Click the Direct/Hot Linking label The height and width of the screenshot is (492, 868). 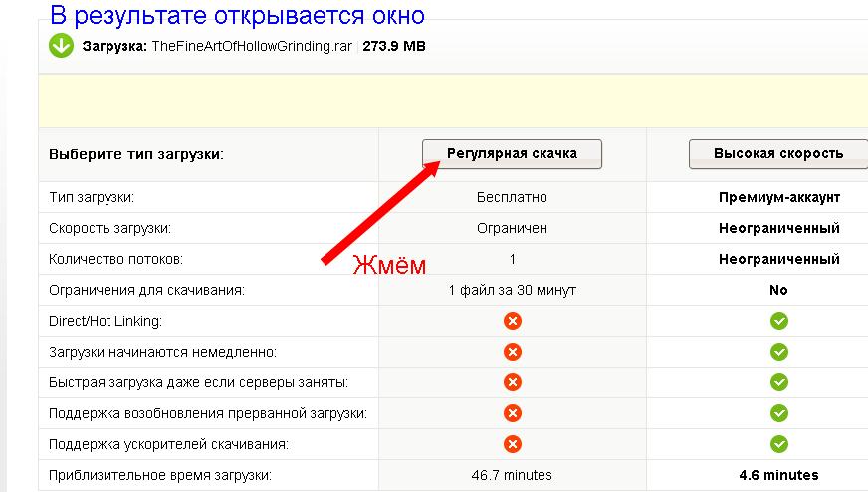[x=106, y=322]
